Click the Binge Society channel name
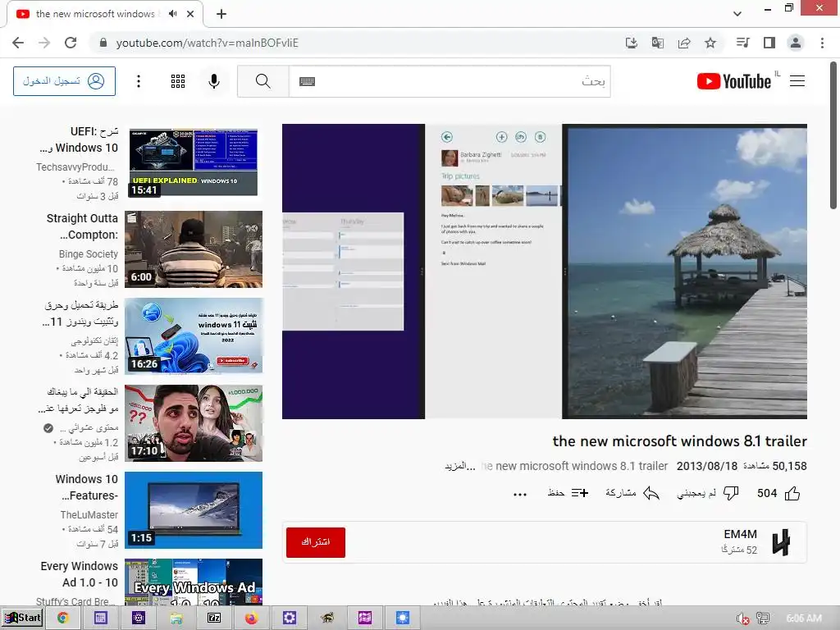 click(x=89, y=254)
